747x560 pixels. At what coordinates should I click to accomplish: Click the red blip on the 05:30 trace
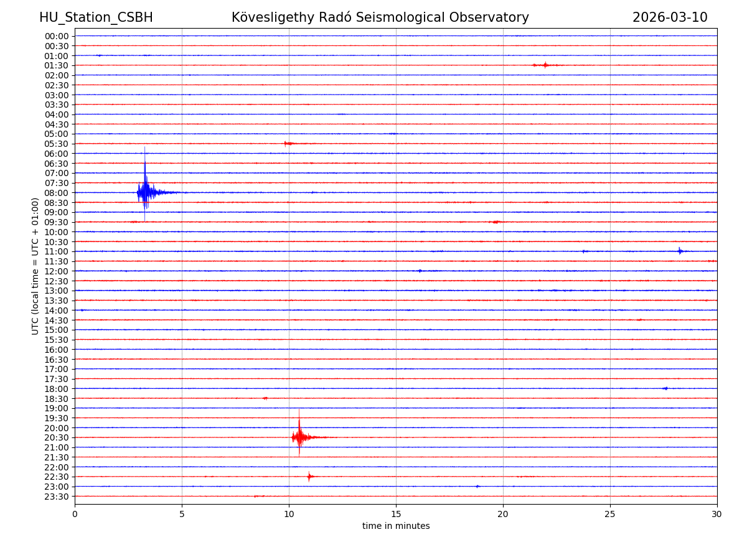(x=288, y=144)
